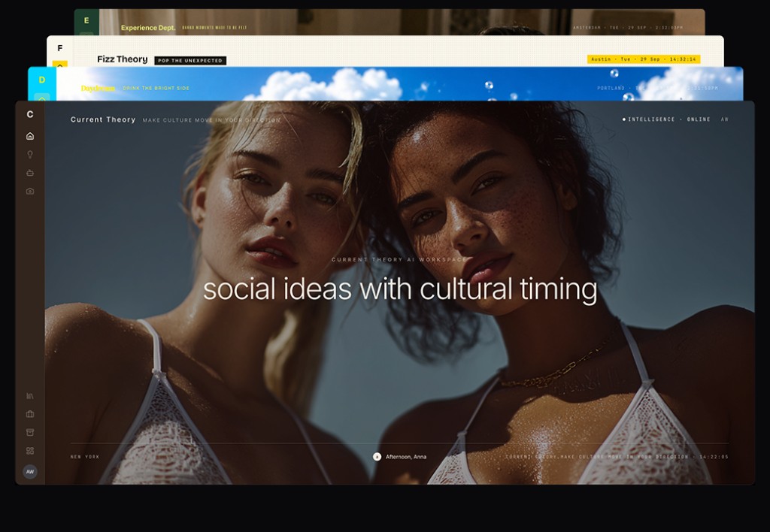Image resolution: width=770 pixels, height=532 pixels.
Task: Click the Amsterdam date text in Experience Dept. window
Action: pyautogui.click(x=628, y=28)
